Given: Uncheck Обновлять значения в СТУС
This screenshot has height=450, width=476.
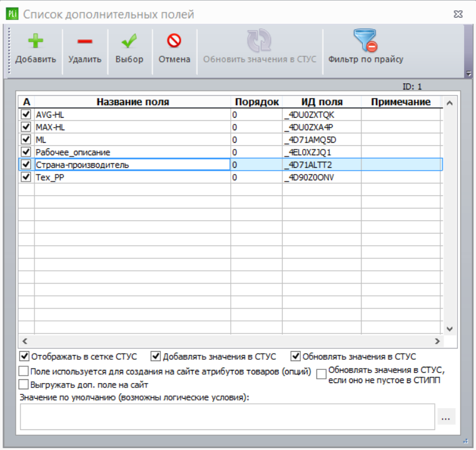Looking at the screenshot, I should [295, 356].
